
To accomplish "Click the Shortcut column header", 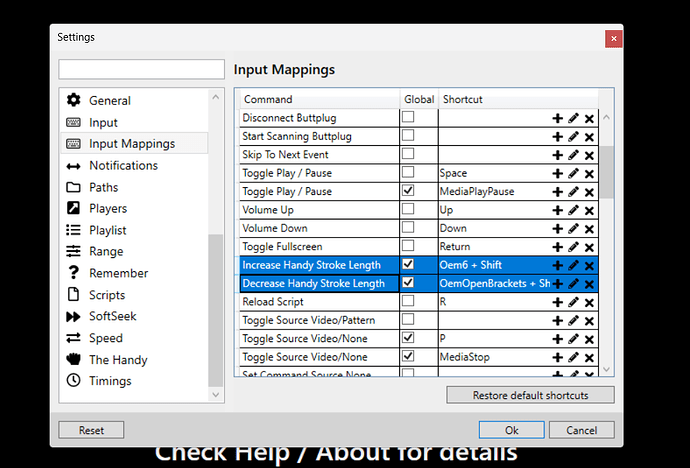I will tap(518, 99).
